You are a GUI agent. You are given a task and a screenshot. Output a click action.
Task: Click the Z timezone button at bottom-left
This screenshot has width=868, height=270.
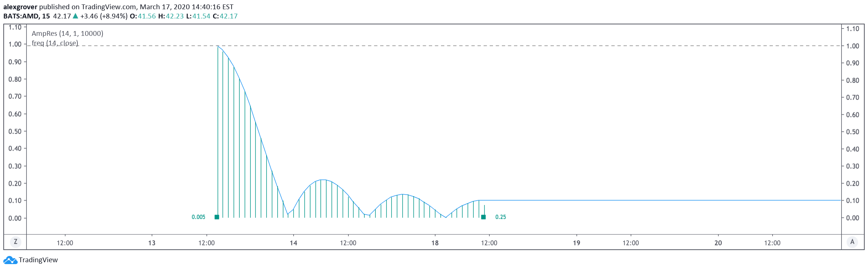coord(15,242)
